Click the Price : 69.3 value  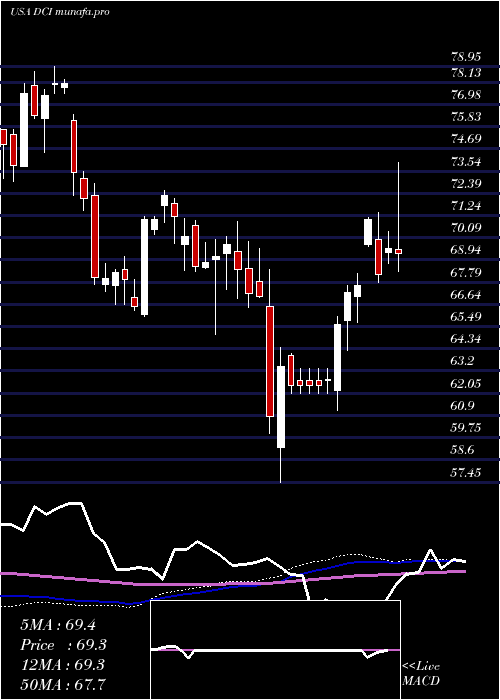point(63,645)
